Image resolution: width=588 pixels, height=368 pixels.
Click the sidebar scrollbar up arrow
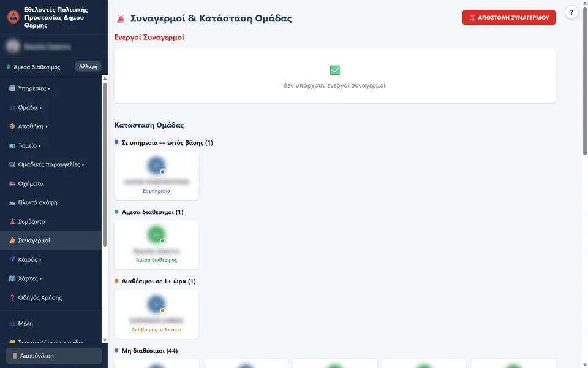105,79
